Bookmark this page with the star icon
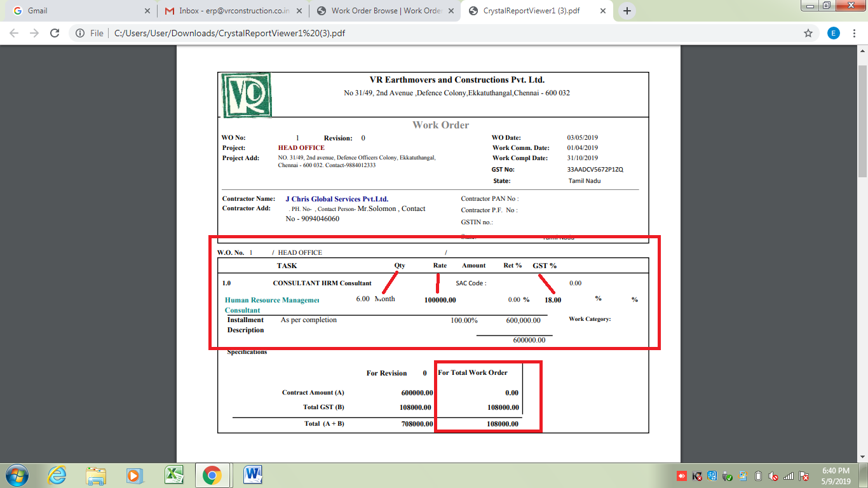The width and height of the screenshot is (868, 488). click(x=808, y=33)
